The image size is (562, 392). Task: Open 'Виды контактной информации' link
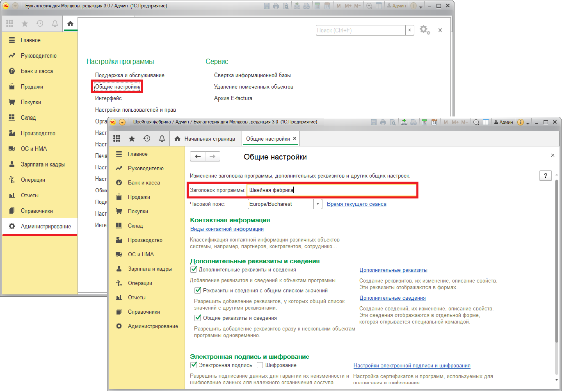(x=227, y=229)
